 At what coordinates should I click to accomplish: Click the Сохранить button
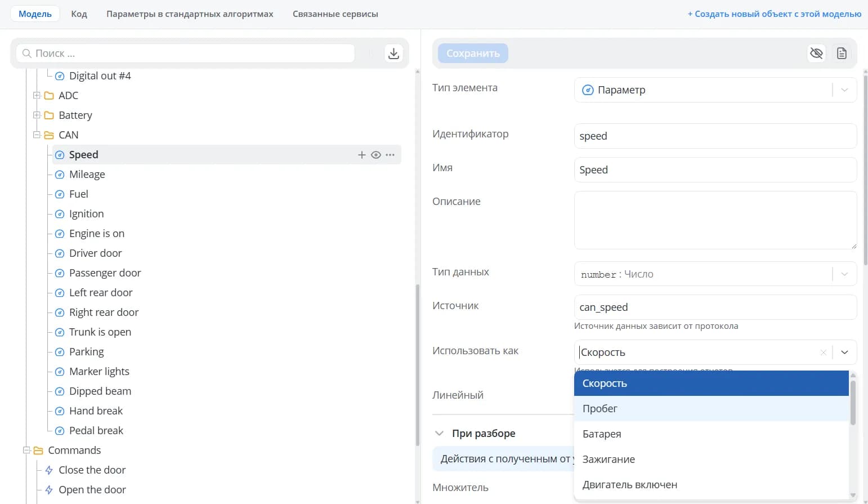pos(473,53)
